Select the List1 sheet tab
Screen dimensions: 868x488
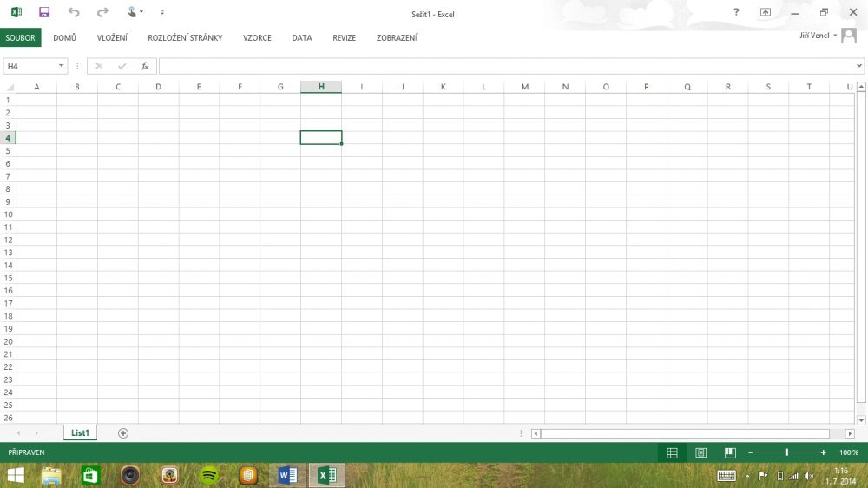81,432
